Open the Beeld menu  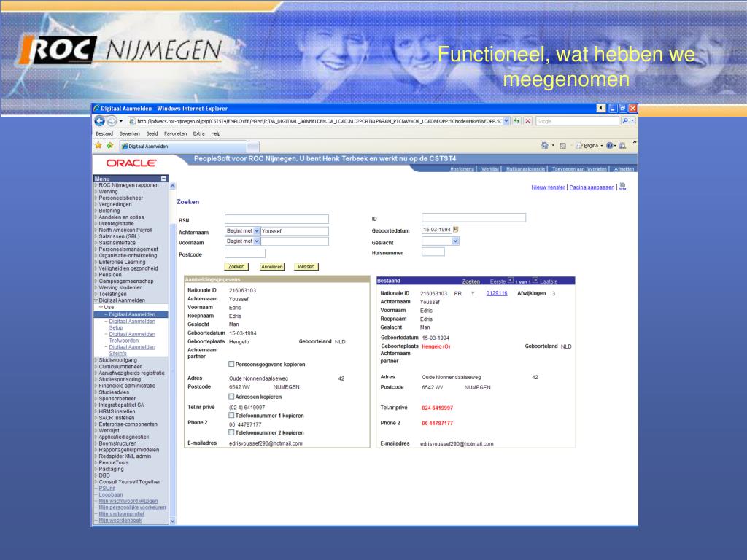pos(152,134)
